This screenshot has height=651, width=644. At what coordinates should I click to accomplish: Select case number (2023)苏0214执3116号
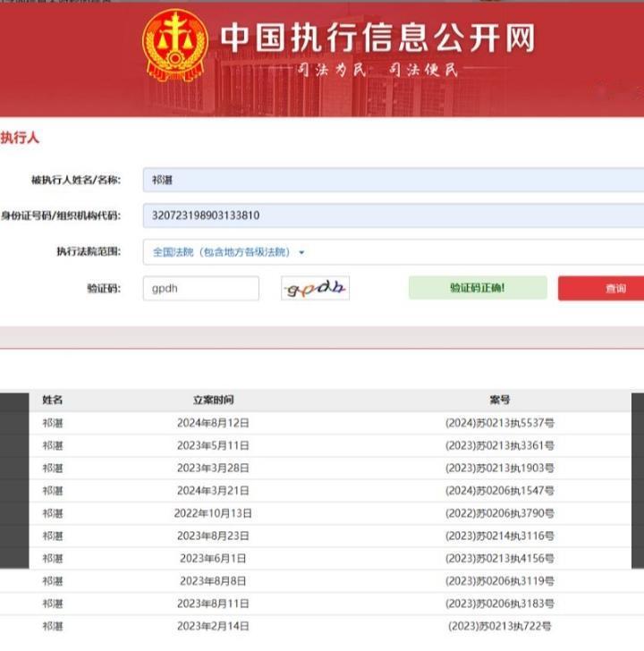pos(499,536)
